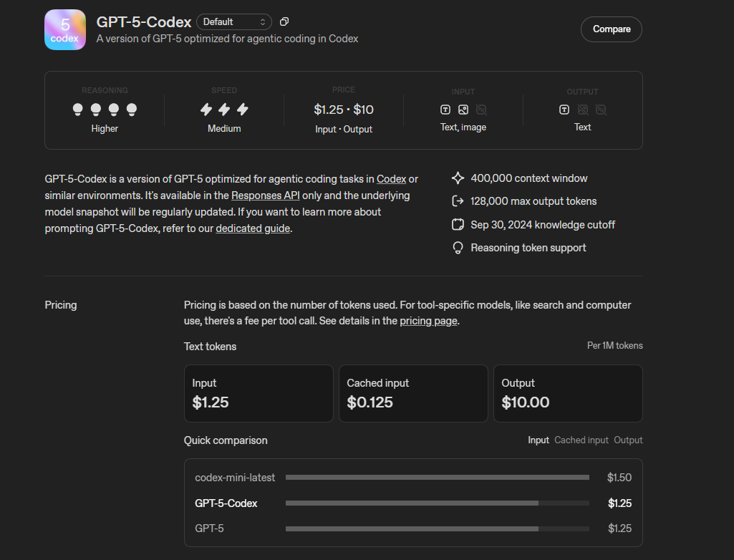Click the image input modality icon
Image resolution: width=734 pixels, height=560 pixels.
point(463,110)
